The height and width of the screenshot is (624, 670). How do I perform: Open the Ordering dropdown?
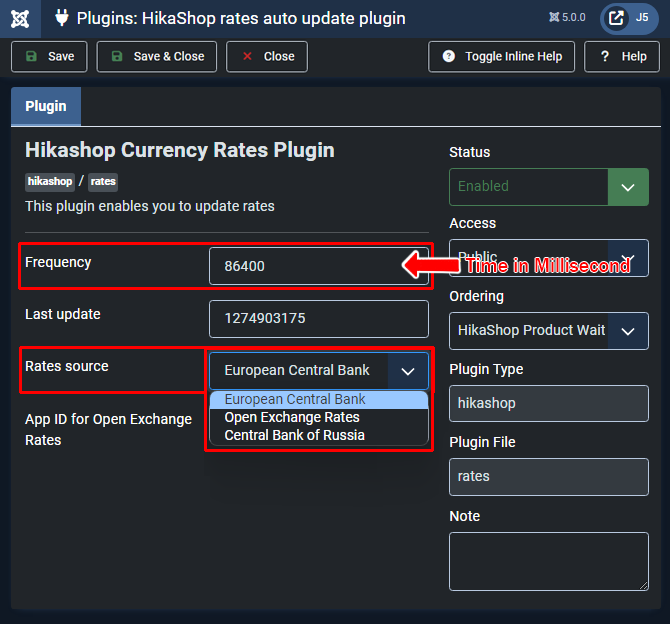point(549,331)
